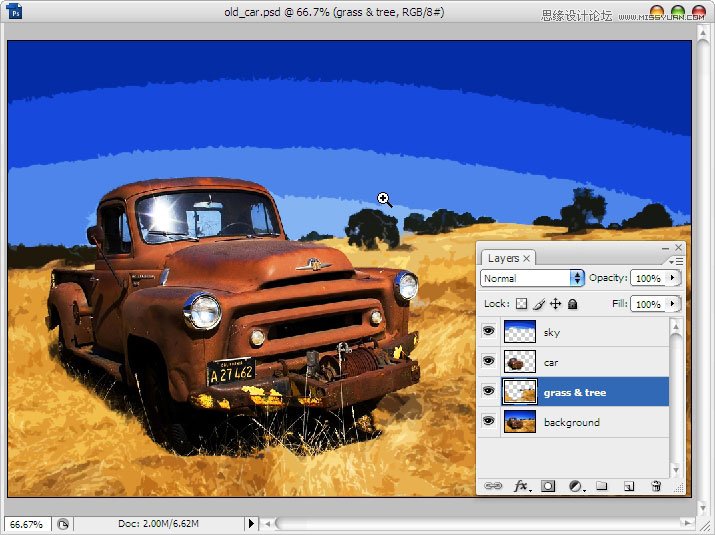Image resolution: width=715 pixels, height=535 pixels.
Task: Hide the sky layer
Action: 488,331
